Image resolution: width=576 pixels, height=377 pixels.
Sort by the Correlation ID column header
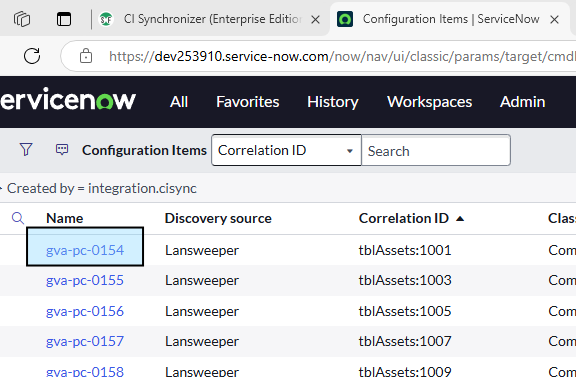coord(404,218)
